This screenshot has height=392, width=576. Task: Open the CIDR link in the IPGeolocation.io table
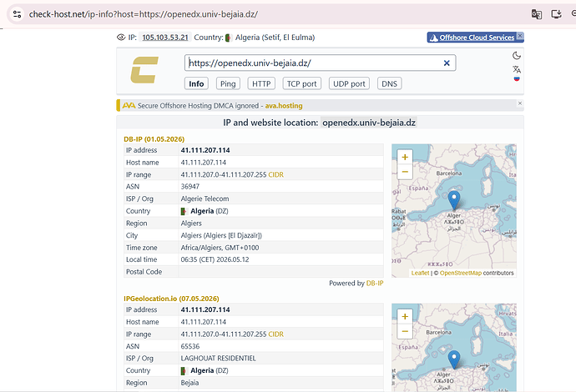click(x=275, y=334)
